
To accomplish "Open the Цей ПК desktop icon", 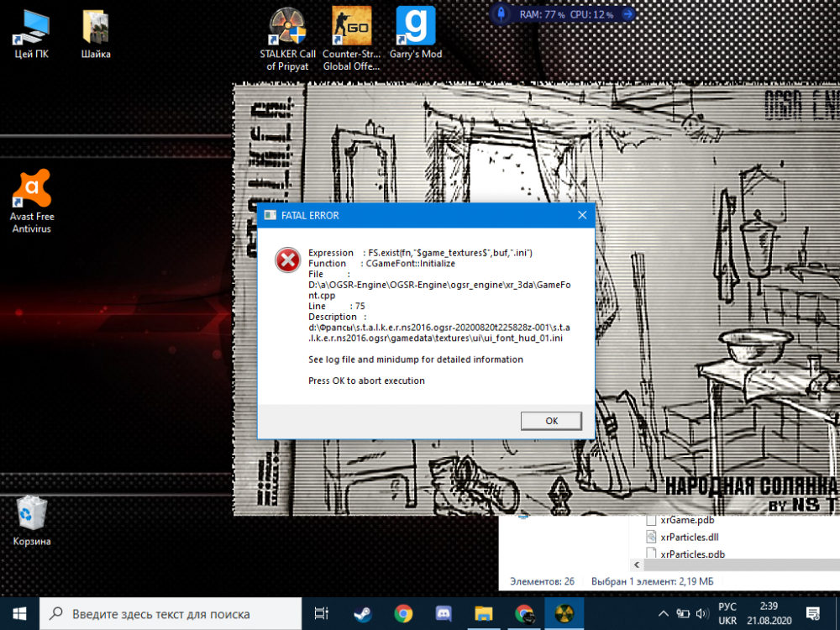I will (32, 35).
